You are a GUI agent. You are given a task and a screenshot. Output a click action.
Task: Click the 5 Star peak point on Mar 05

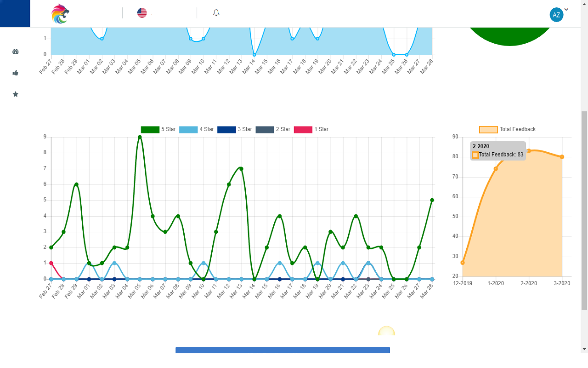pyautogui.click(x=140, y=137)
